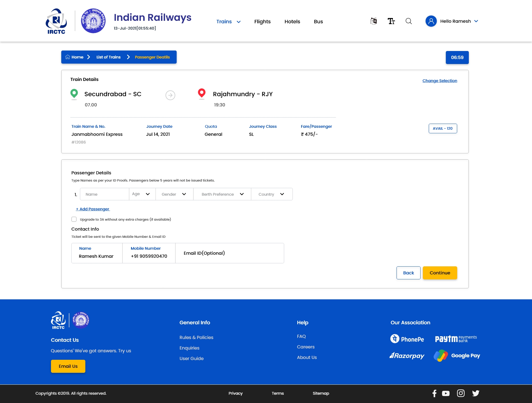Click the passenger Name input field
The image size is (532, 403).
[104, 194]
